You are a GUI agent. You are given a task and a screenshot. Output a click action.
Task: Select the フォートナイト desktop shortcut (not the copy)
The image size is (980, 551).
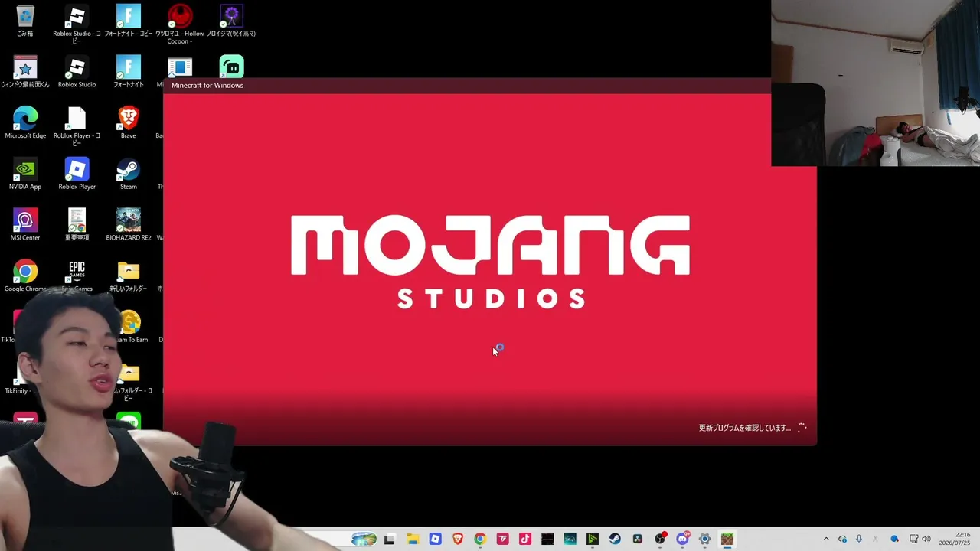(x=128, y=73)
